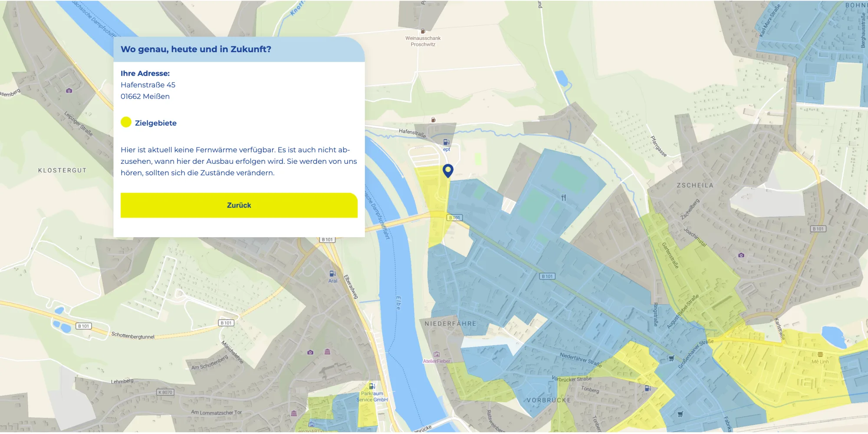Viewport: 868px width, 434px height.
Task: Click the postal text '01662 Meißen'
Action: click(x=145, y=96)
